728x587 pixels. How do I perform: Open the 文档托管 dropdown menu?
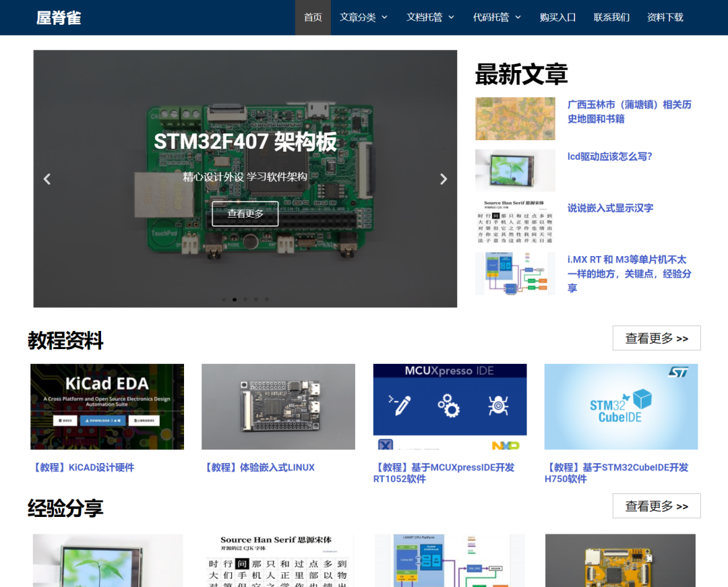click(430, 18)
